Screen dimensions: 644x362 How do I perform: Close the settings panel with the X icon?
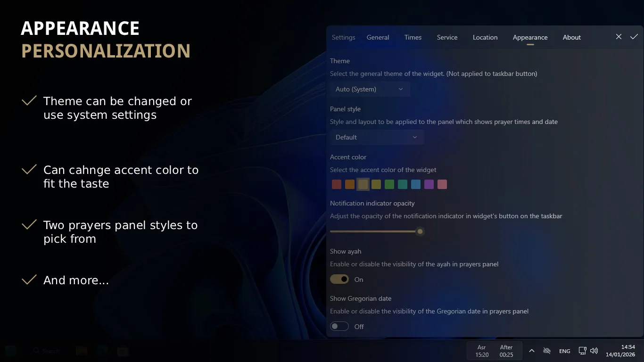pos(619,37)
